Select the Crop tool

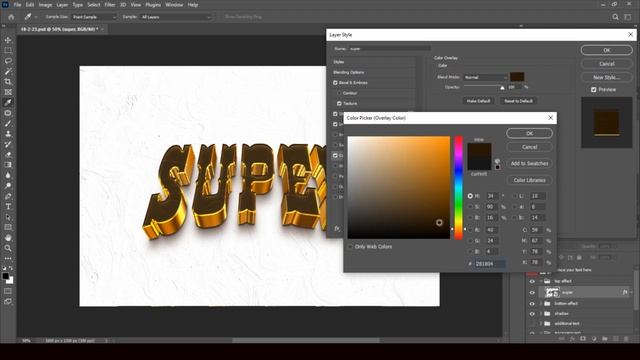[x=8, y=82]
